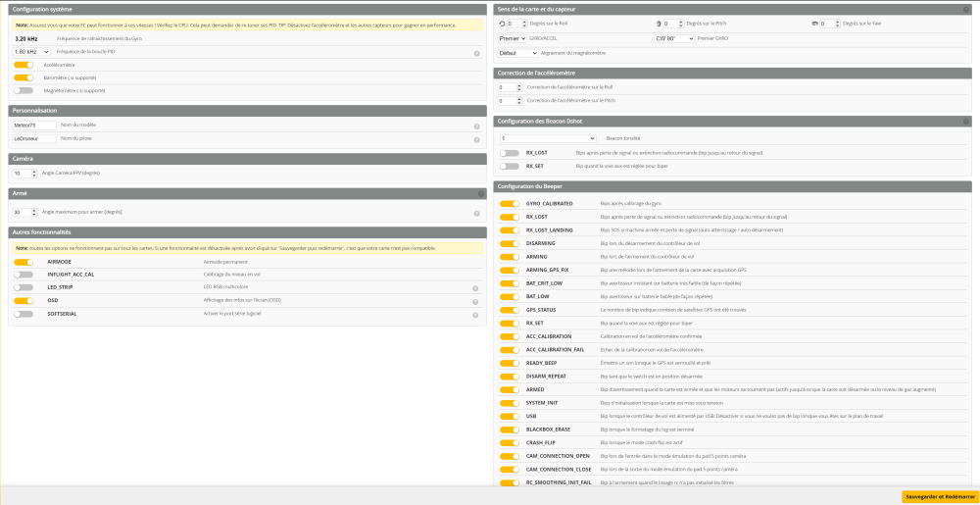Open magnetometer alignment dropdown set to Défaut
980x505 pixels.
pos(517,53)
